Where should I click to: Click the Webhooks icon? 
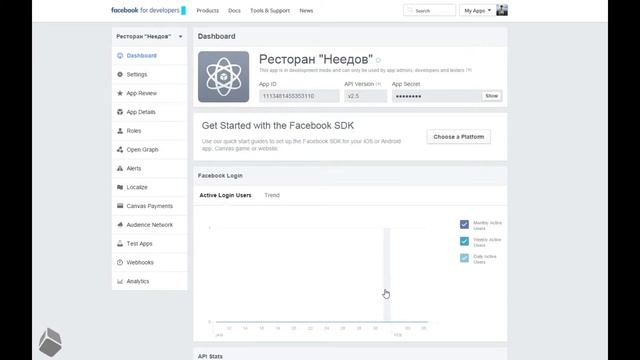120,262
